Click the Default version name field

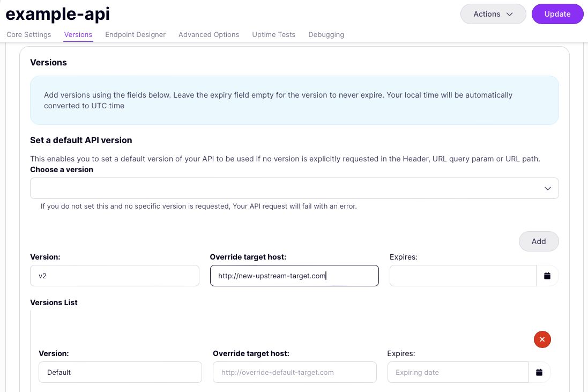[x=120, y=372]
